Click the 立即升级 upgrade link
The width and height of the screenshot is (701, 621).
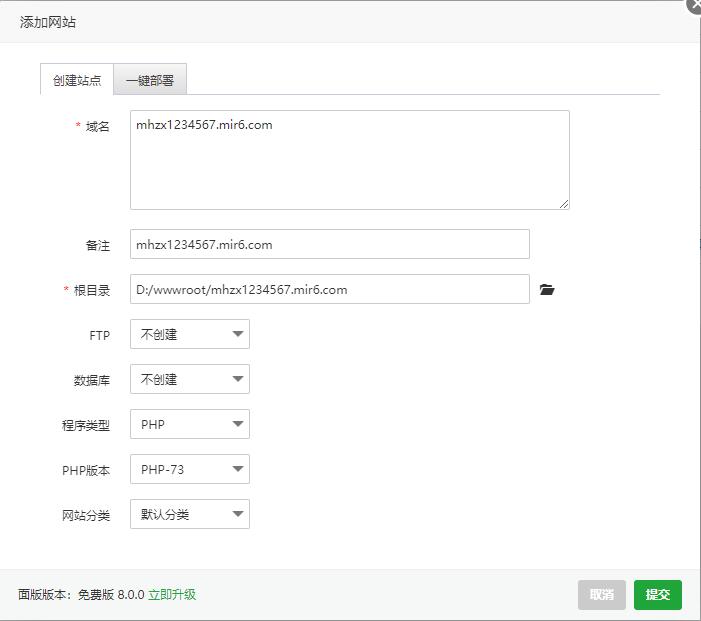172,594
